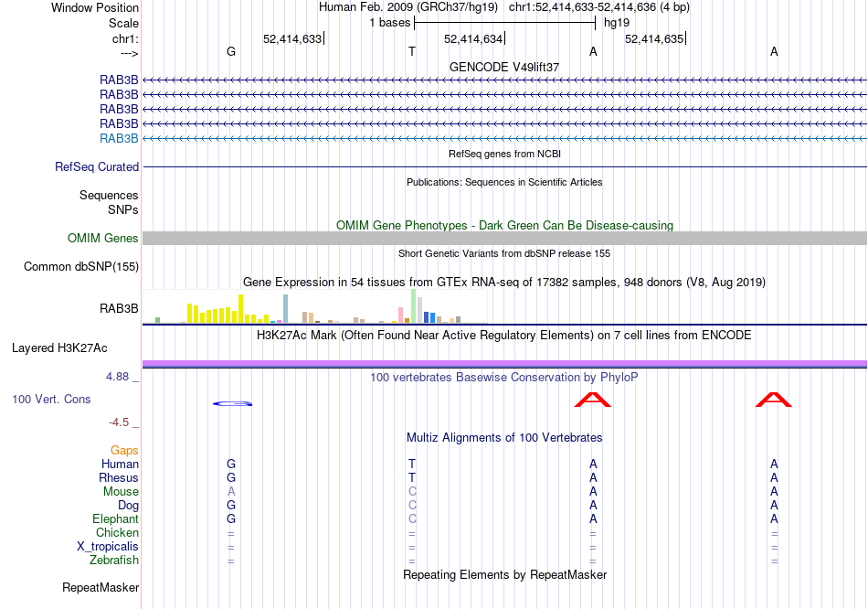Click the Sequences label of Publications track
868x609 pixels.
109,195
